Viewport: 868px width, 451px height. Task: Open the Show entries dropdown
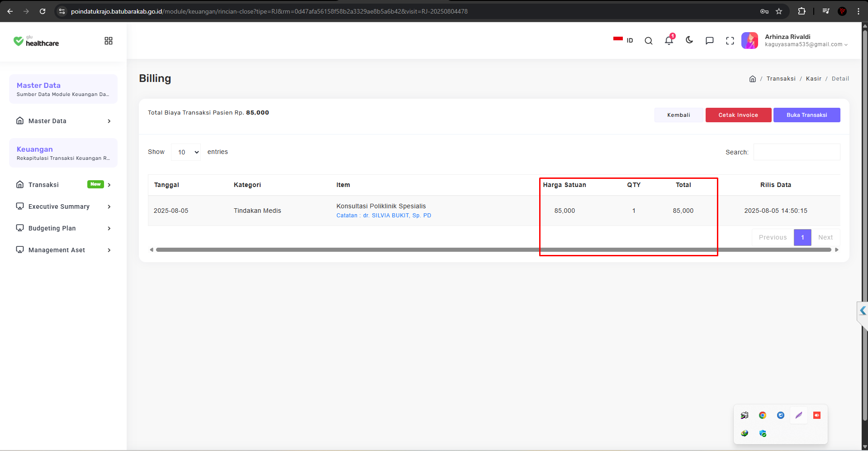pos(186,152)
